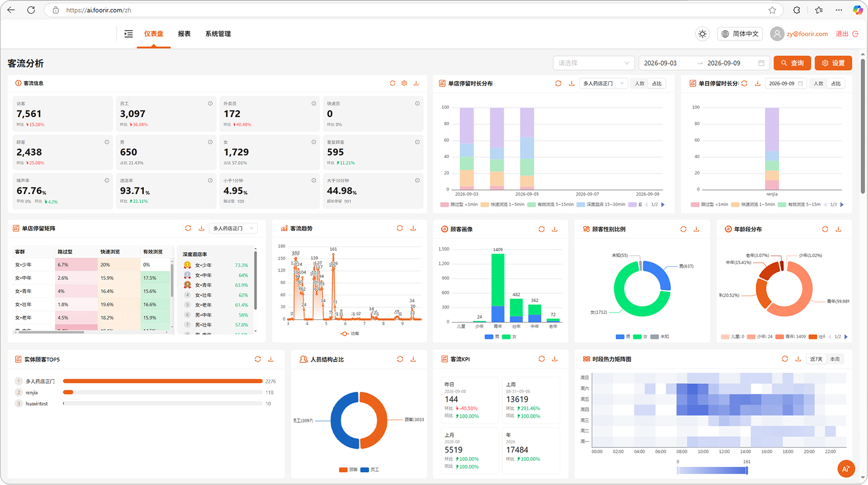
Task: Refresh the 单店停留矩阵 panel
Action: tap(188, 228)
